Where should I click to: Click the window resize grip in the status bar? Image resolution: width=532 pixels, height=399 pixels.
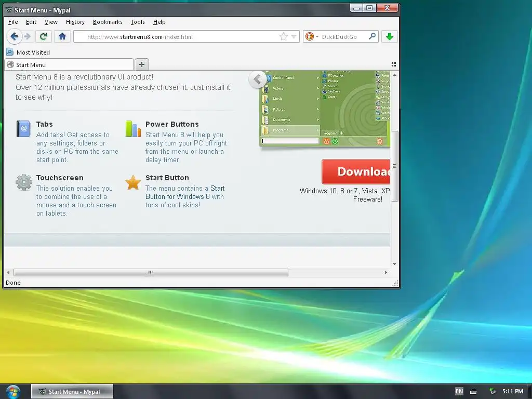click(x=395, y=283)
